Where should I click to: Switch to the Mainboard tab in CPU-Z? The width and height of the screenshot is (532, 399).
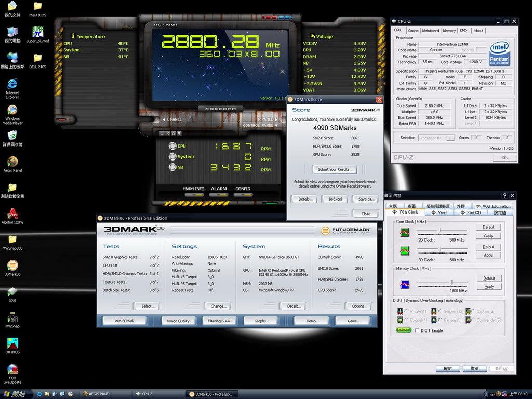(x=431, y=31)
